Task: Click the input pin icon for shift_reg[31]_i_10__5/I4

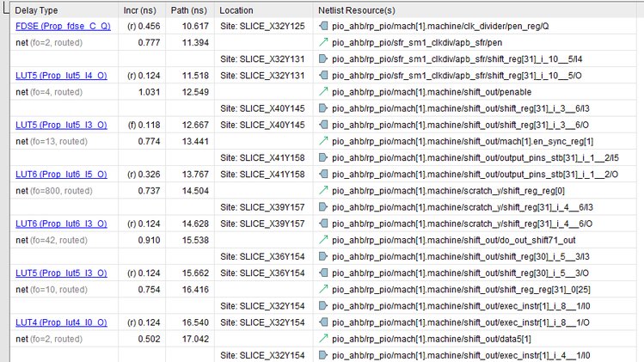Action: tap(323, 58)
